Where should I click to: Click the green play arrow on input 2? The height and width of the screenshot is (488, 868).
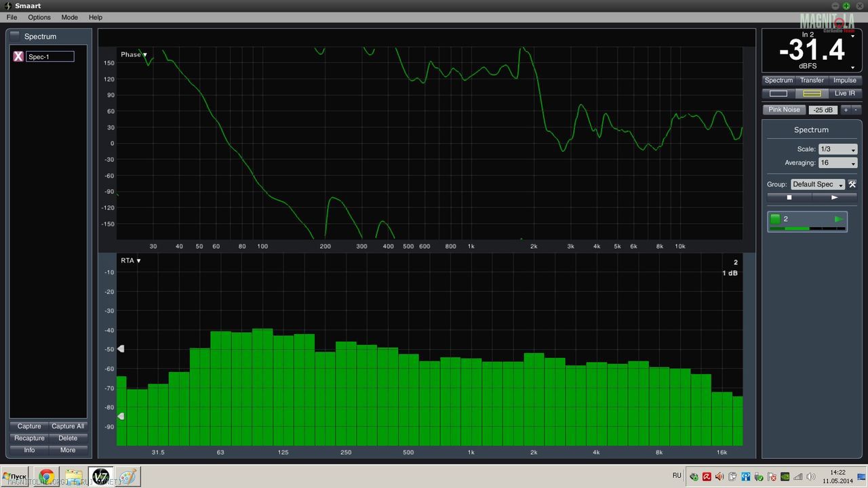(839, 219)
